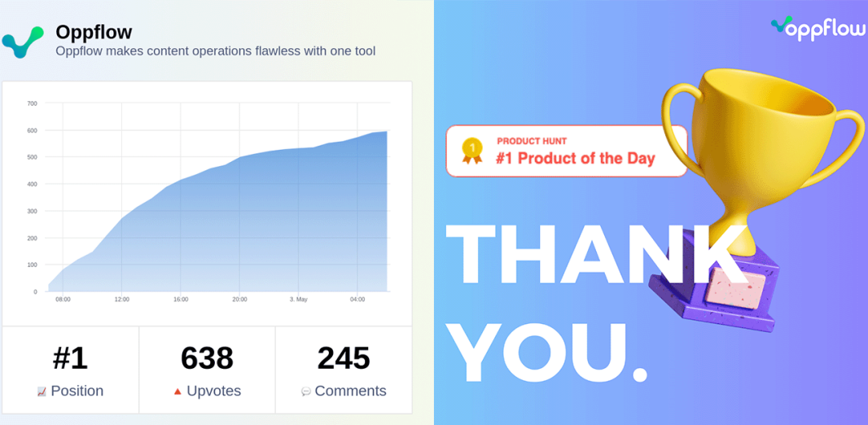Click the 3. May x-axis label
Screen dimensions: 868x425
tap(298, 300)
